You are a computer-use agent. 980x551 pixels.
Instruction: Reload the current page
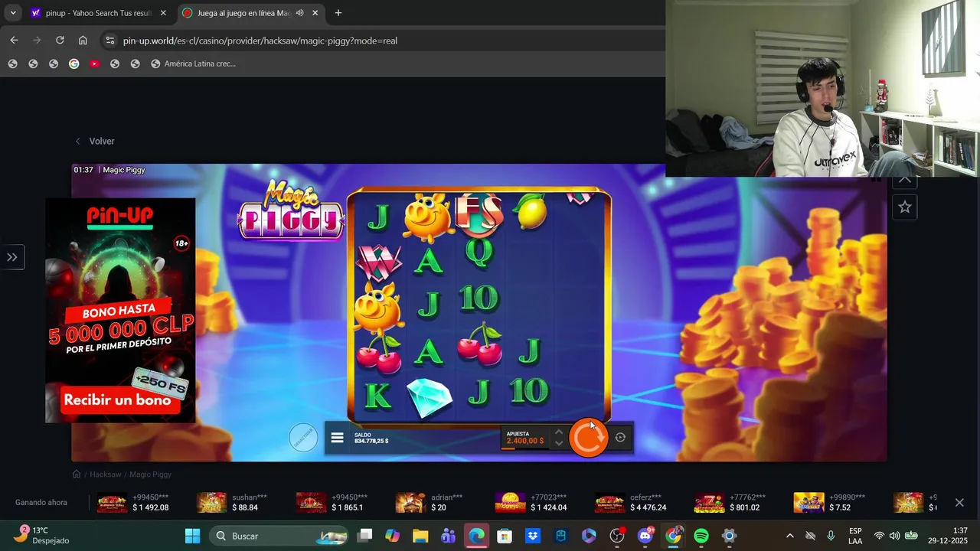pyautogui.click(x=60, y=41)
